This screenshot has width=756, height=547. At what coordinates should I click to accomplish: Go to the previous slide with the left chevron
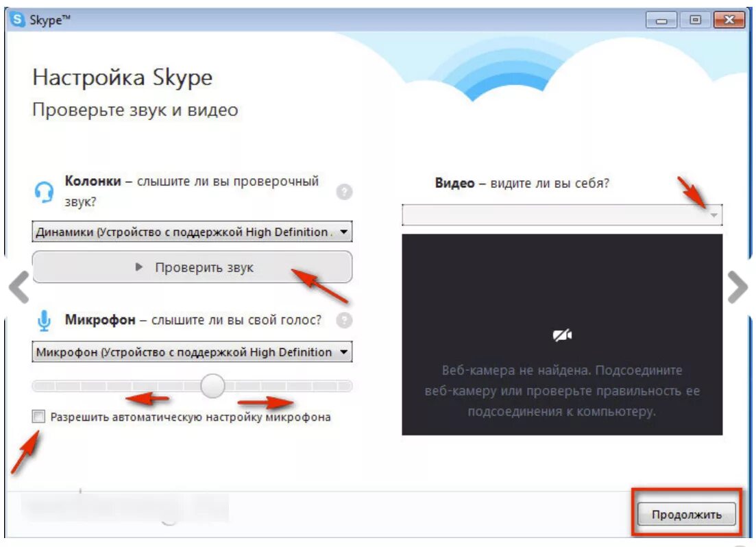point(19,287)
